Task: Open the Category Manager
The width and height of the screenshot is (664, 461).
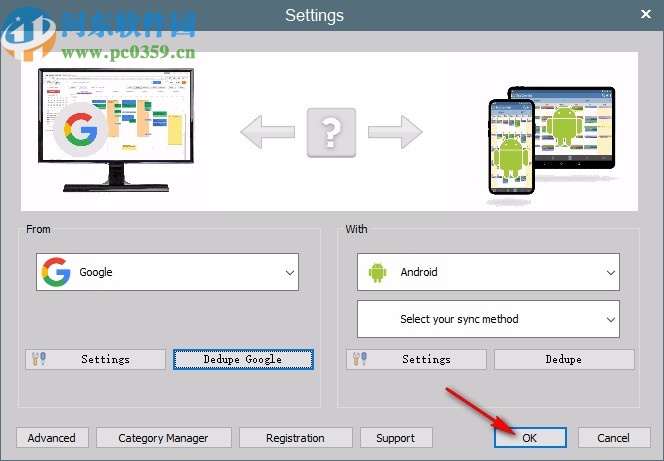Action: pos(163,438)
